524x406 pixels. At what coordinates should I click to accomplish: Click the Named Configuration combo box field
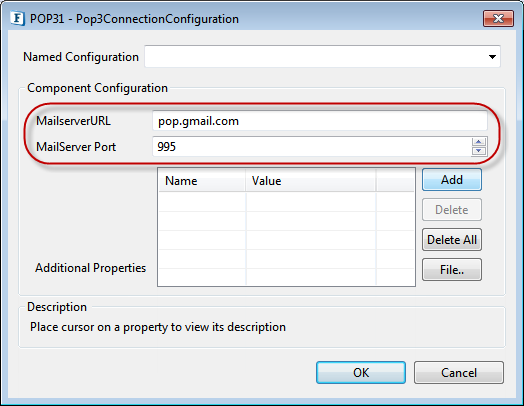click(322, 56)
